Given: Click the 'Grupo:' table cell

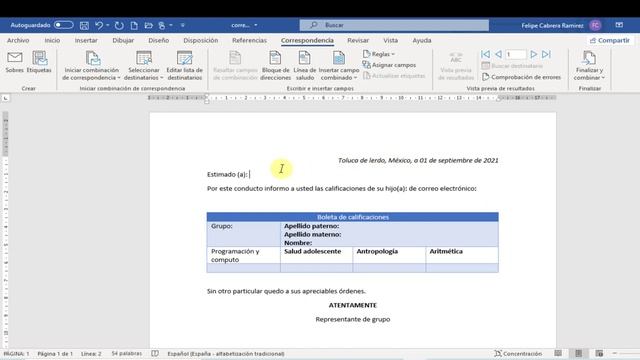Looking at the screenshot, I should coord(243,234).
